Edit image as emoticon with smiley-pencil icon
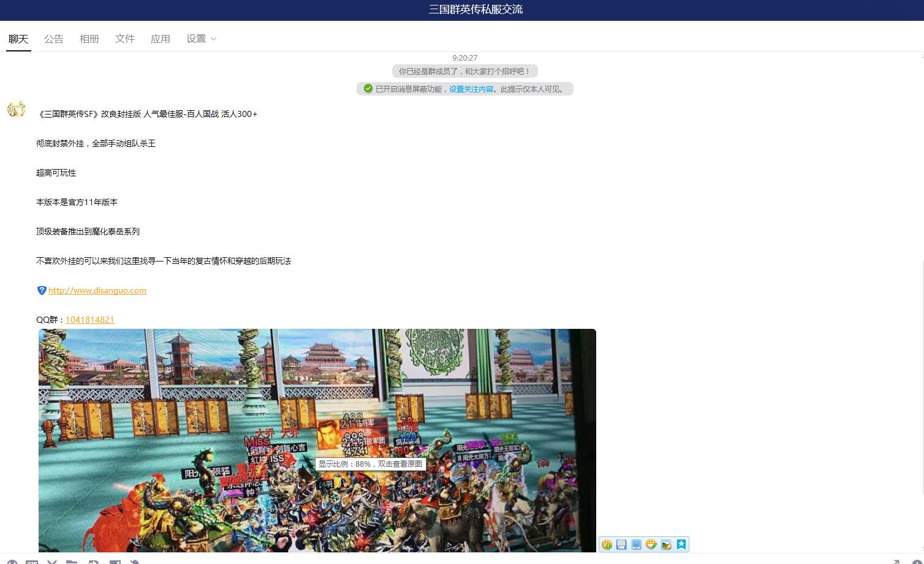 (651, 544)
